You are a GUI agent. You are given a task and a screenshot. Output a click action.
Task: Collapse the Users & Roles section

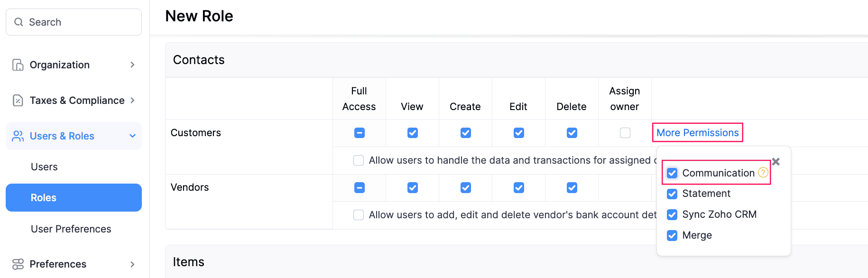[132, 136]
